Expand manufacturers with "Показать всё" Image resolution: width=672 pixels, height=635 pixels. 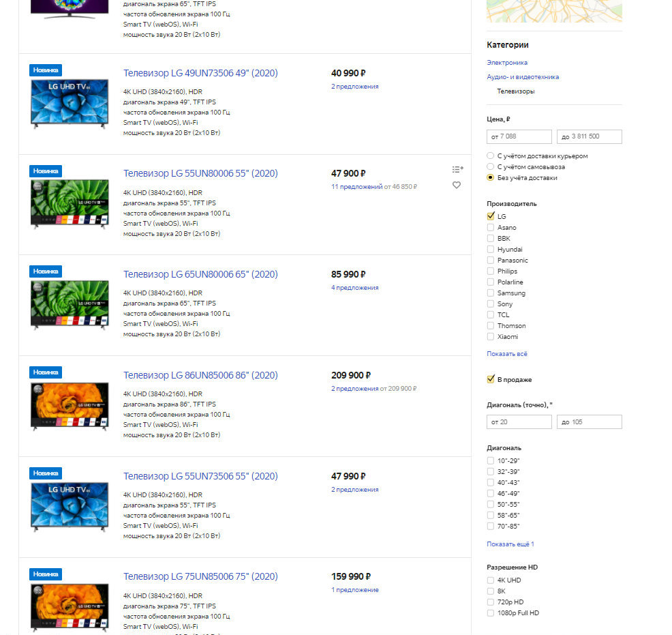coord(506,354)
